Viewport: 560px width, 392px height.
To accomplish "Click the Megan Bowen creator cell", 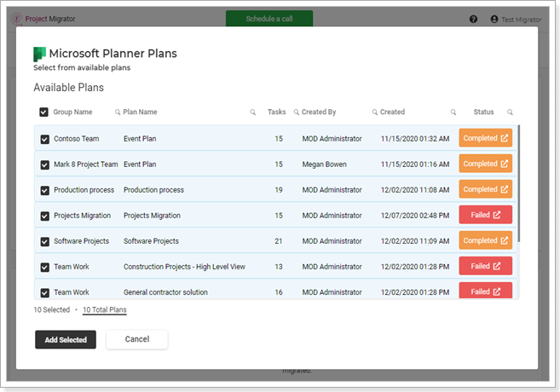I will 324,164.
